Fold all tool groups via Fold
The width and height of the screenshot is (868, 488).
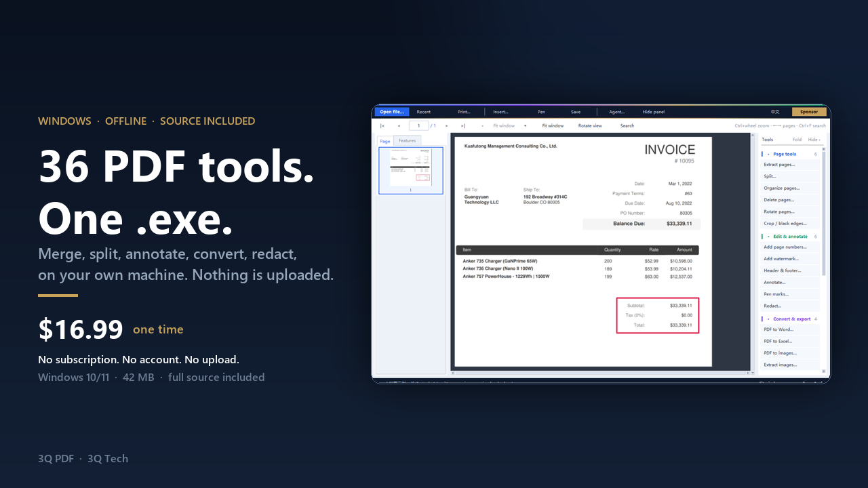tap(797, 140)
